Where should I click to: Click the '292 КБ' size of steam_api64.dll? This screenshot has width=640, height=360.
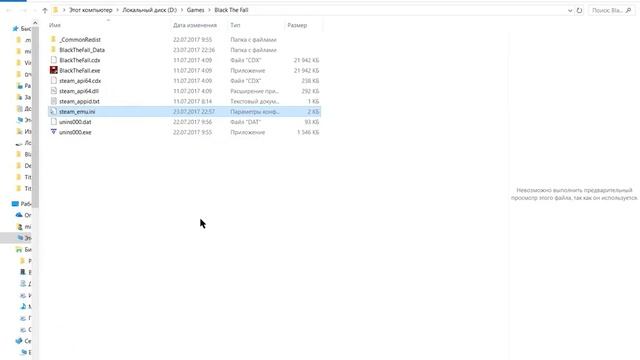click(x=310, y=91)
